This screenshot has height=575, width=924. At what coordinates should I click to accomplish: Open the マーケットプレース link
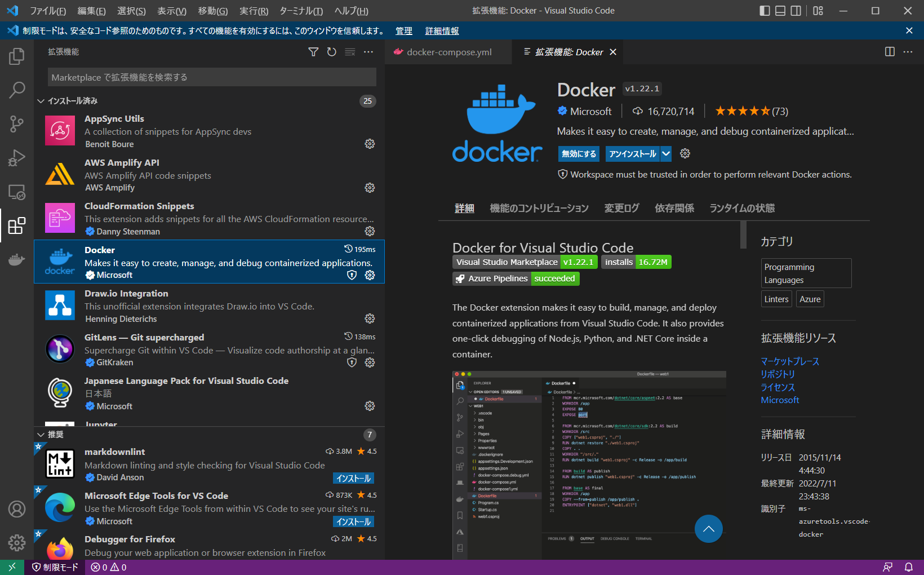[x=790, y=361]
